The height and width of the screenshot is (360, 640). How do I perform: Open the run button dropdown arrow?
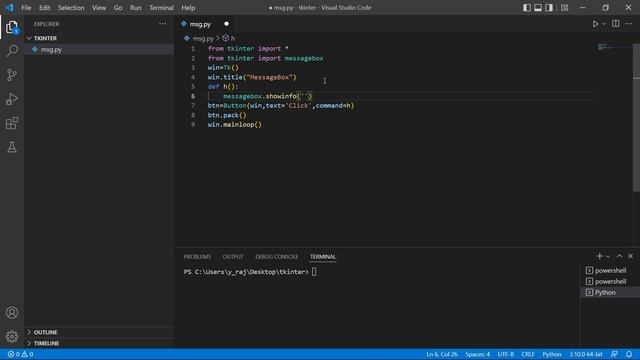click(x=604, y=24)
